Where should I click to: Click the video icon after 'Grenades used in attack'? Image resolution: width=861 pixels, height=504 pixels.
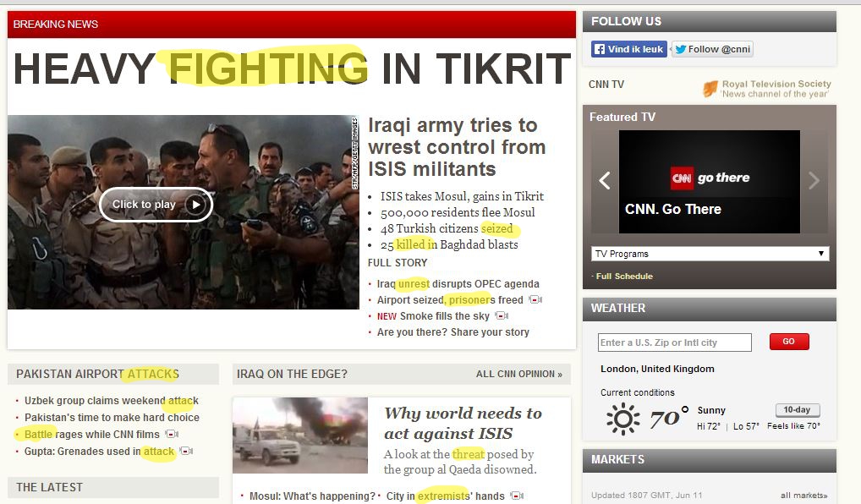pos(186,452)
